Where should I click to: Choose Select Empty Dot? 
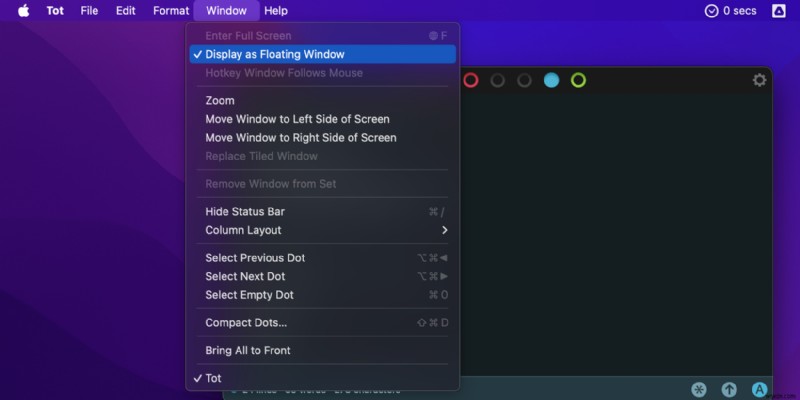pyautogui.click(x=322, y=295)
